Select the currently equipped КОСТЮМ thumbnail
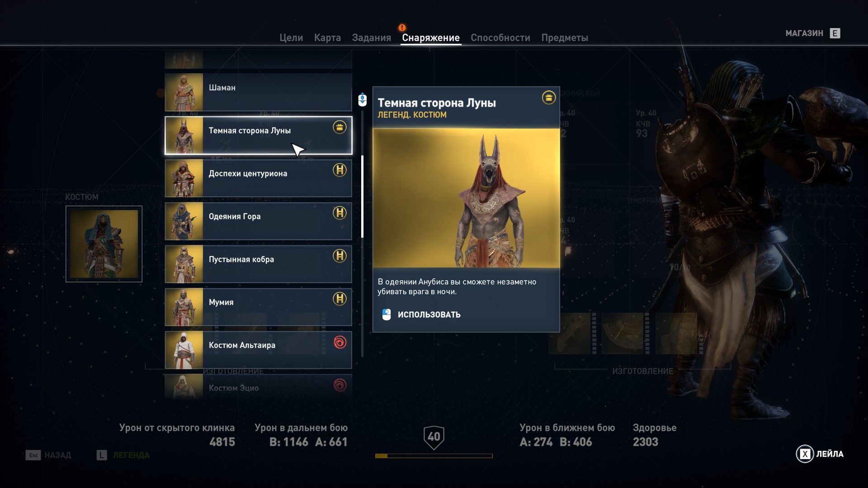This screenshot has width=868, height=488. 104,244
